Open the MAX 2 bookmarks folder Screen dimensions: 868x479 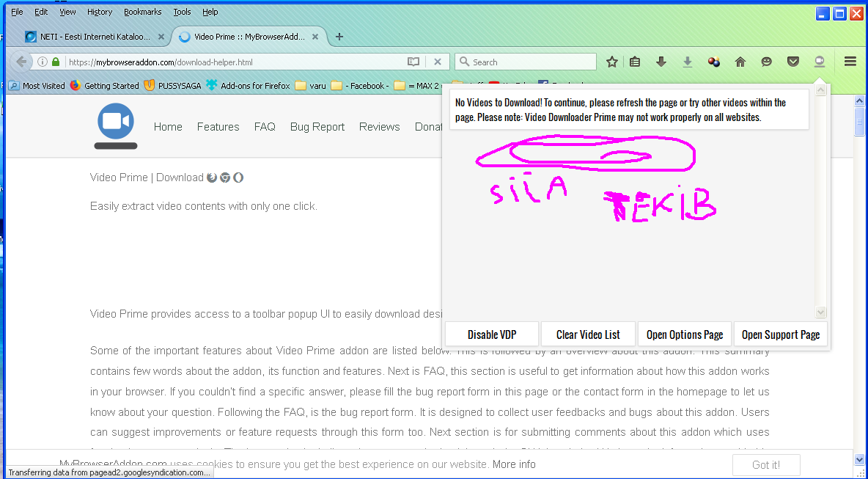click(x=419, y=86)
